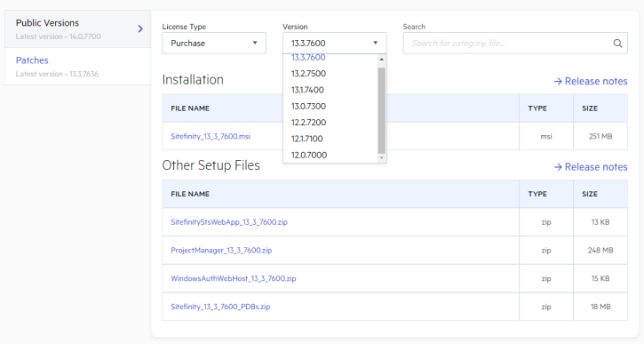This screenshot has width=644, height=344.
Task: Click the Public Versions chevron arrow
Action: point(140,28)
